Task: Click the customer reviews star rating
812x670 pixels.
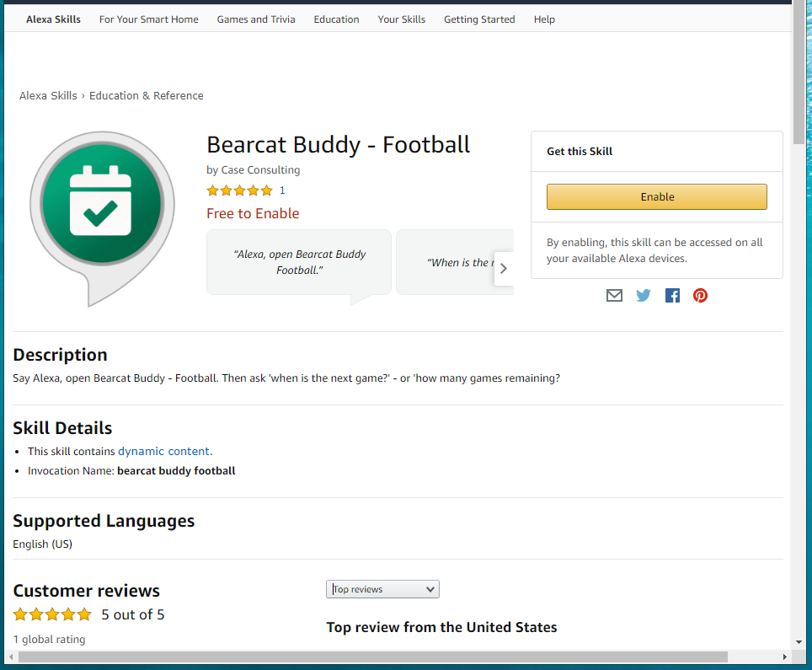Action: pyautogui.click(x=52, y=614)
